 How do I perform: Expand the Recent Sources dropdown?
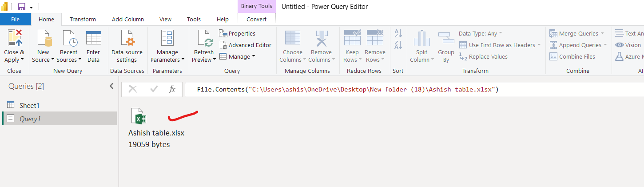pyautogui.click(x=69, y=60)
